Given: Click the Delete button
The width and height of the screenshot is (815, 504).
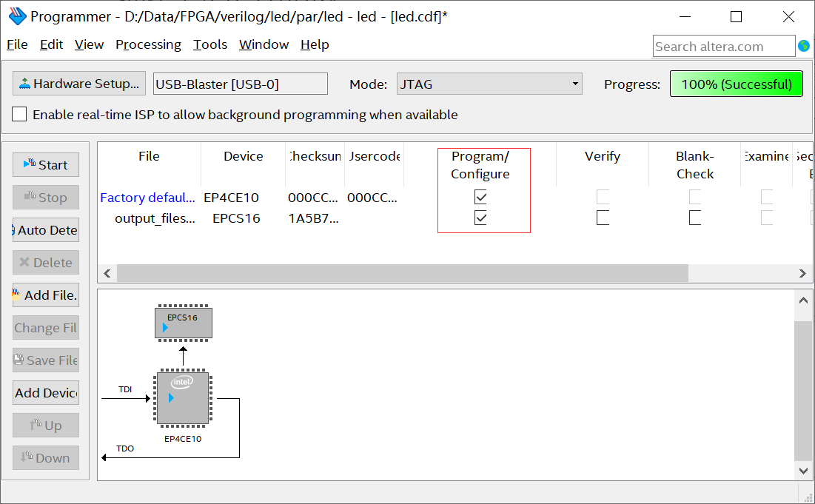Looking at the screenshot, I should [46, 263].
